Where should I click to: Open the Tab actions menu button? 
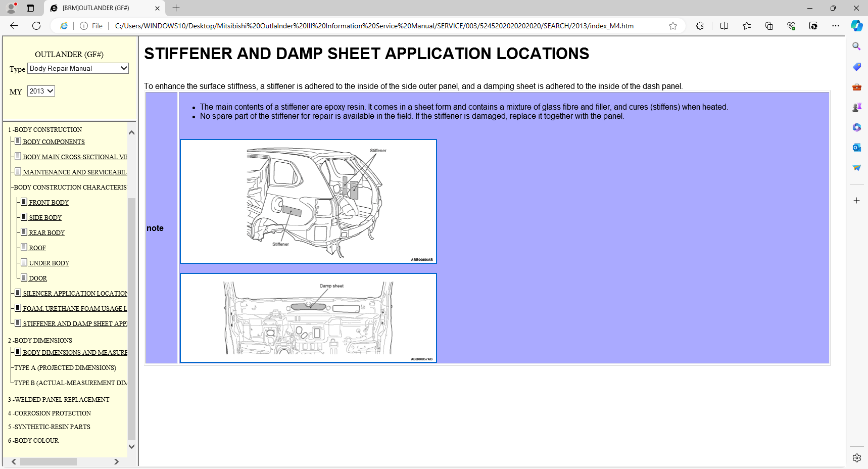coord(30,8)
